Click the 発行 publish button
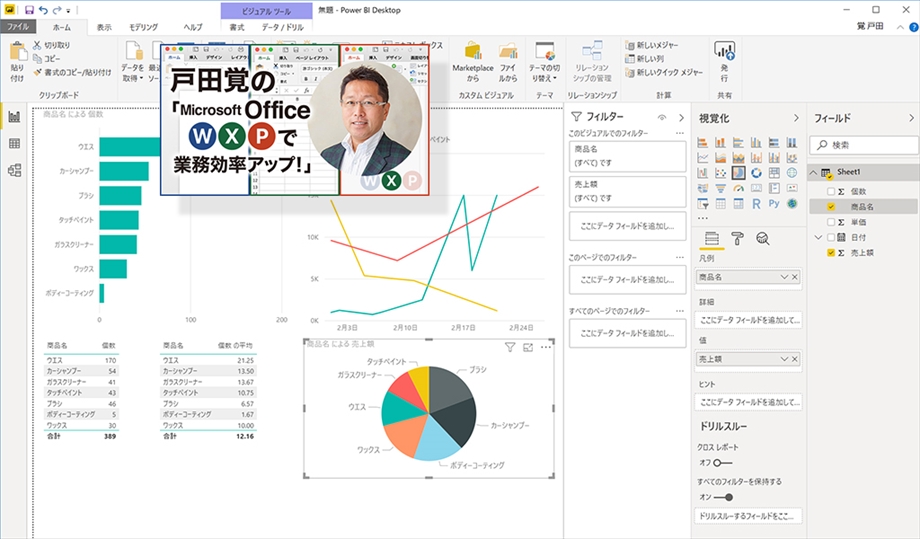Viewport: 920px width, 539px height. coord(725,62)
